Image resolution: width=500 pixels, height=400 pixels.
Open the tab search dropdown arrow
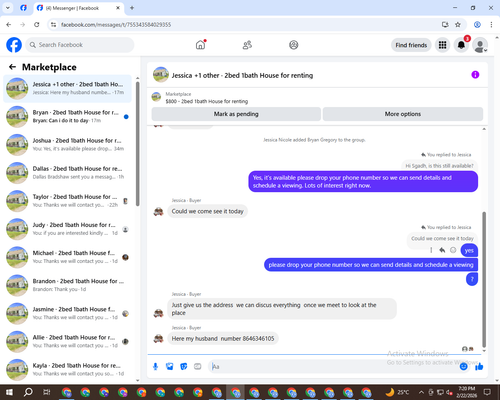(x=8, y=8)
